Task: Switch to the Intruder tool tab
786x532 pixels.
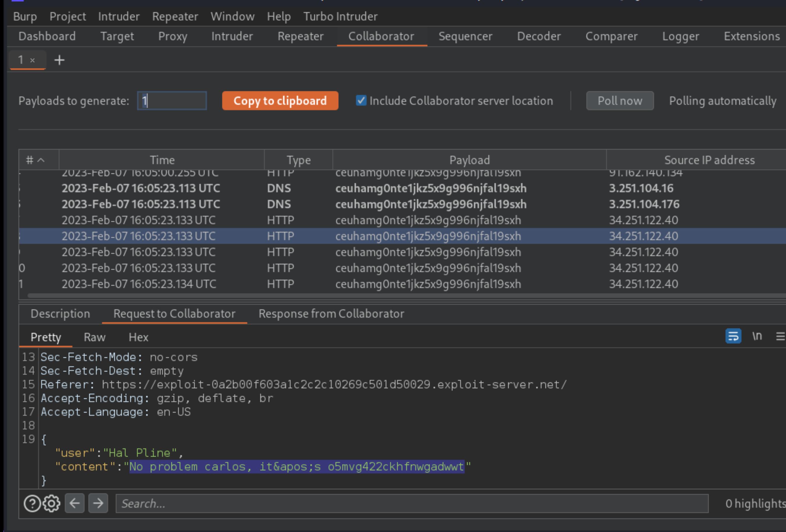Action: (x=232, y=36)
